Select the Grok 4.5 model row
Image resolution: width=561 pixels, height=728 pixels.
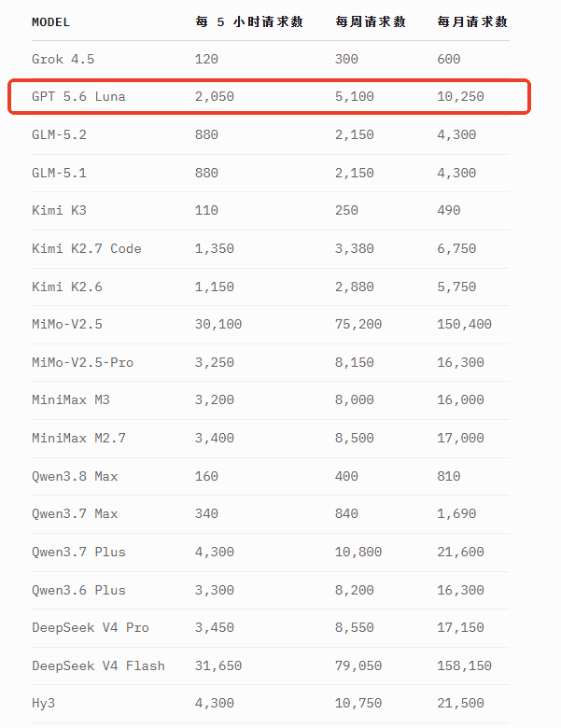pyautogui.click(x=271, y=60)
